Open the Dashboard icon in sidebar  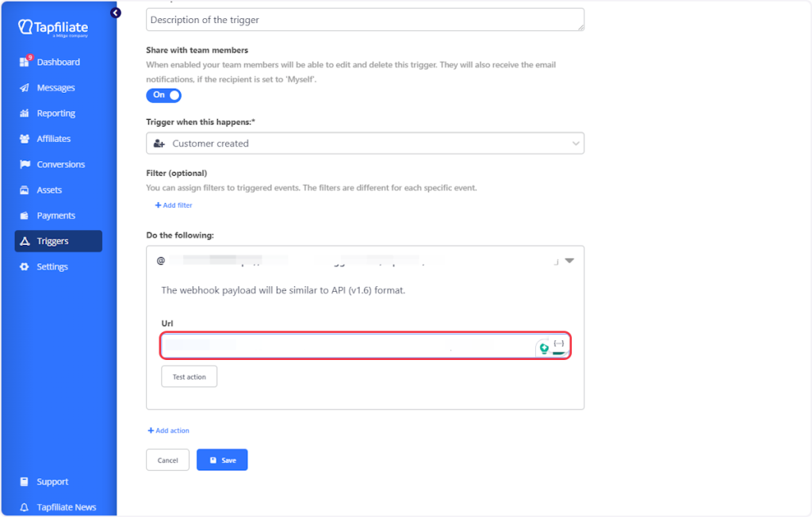pyautogui.click(x=24, y=62)
